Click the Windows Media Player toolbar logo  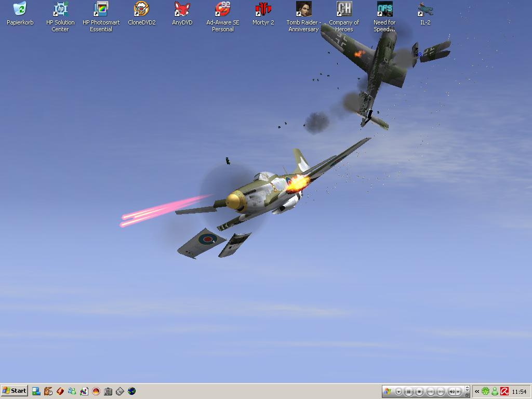(x=388, y=392)
